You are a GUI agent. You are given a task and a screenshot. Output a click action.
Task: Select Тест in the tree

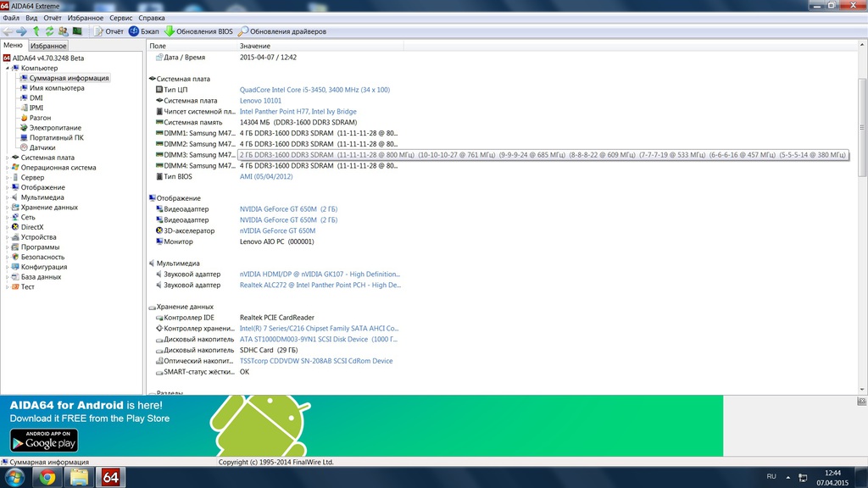[28, 287]
